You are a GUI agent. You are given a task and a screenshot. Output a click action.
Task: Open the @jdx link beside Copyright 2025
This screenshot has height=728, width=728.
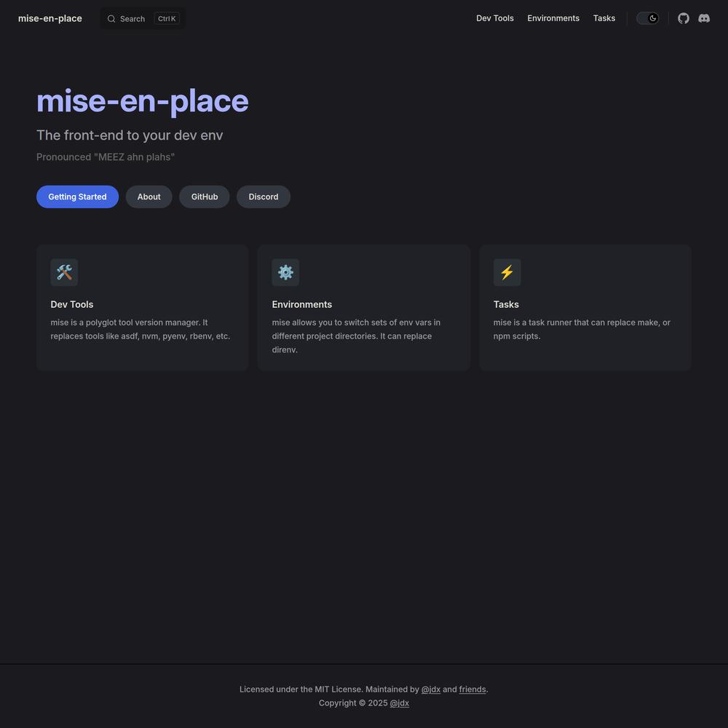(x=399, y=703)
